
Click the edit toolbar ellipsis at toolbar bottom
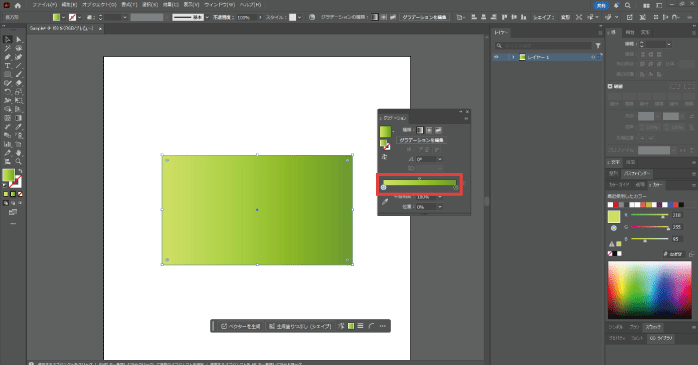[x=13, y=224]
